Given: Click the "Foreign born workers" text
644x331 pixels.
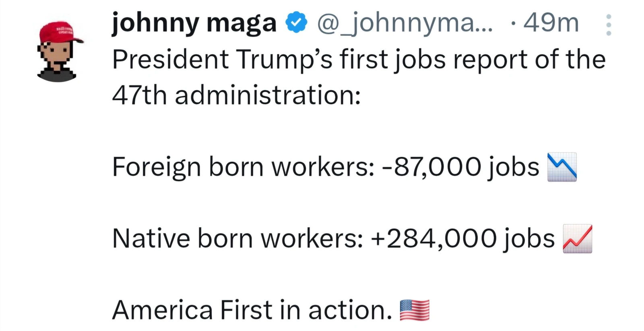Looking at the screenshot, I should pyautogui.click(x=243, y=167).
